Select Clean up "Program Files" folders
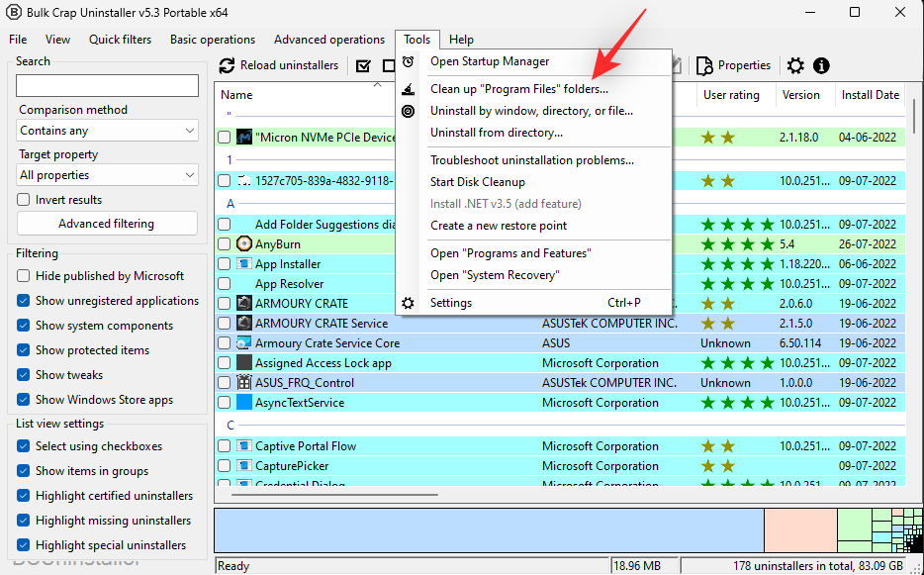 pyautogui.click(x=519, y=89)
